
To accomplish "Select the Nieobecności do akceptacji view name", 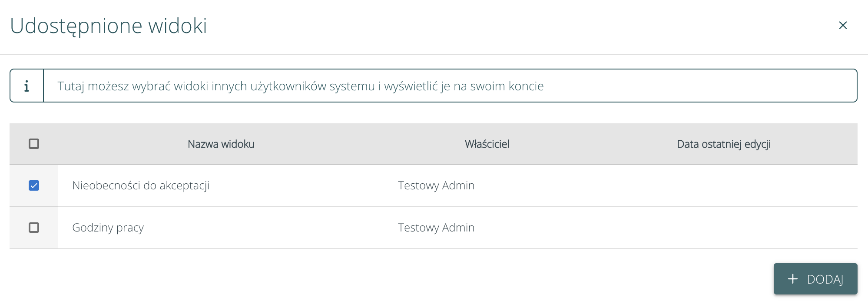I will click(x=141, y=185).
